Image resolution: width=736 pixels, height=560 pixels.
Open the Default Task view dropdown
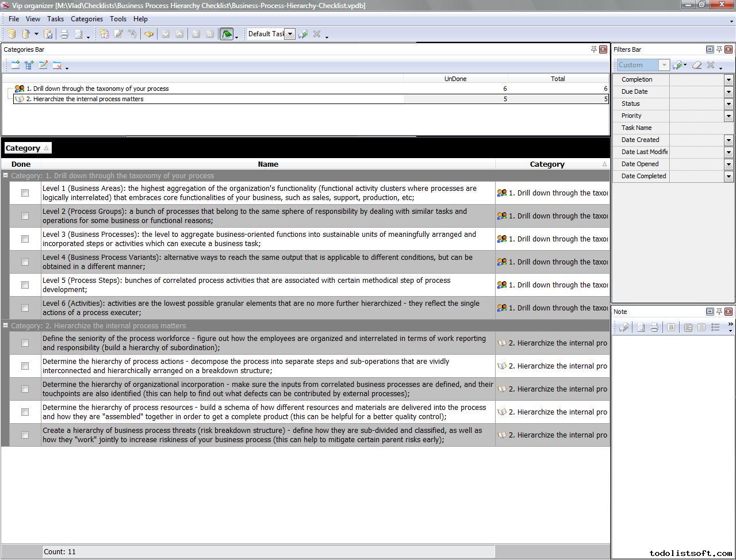point(290,34)
